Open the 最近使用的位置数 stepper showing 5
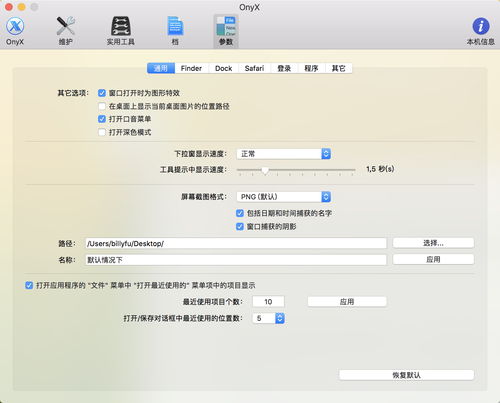500x403 pixels. [x=269, y=318]
